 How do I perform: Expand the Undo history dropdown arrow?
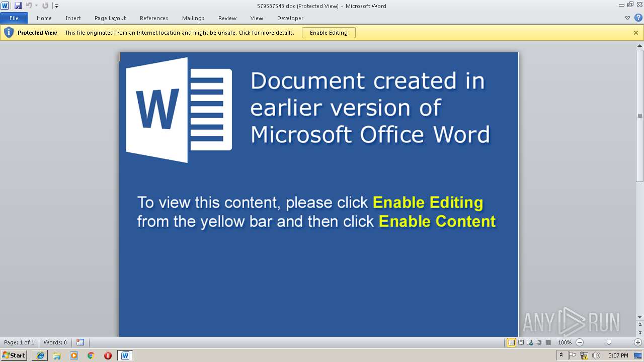click(x=36, y=6)
